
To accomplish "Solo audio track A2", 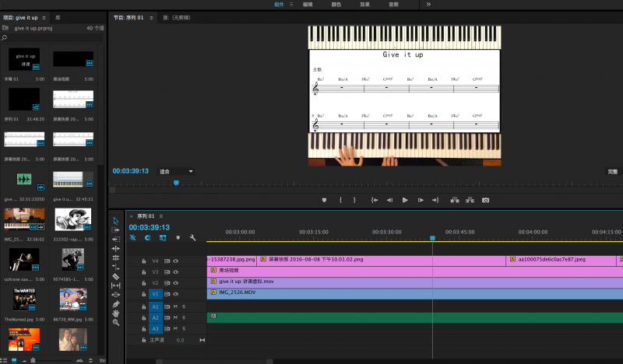I will point(184,317).
